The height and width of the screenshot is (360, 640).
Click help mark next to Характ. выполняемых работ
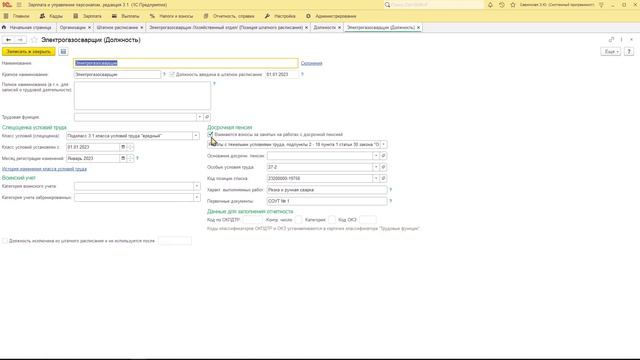pos(391,190)
